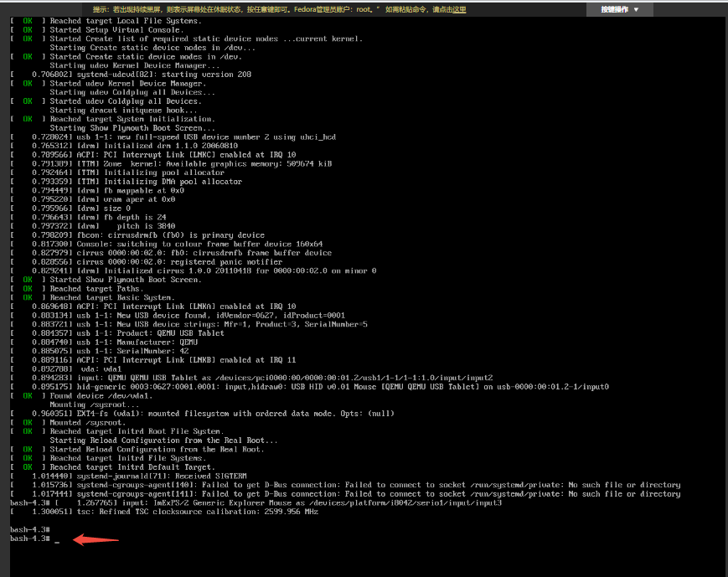Click the line 'Found device /dev/vda1.'
The height and width of the screenshot is (577, 728).
pyautogui.click(x=81, y=395)
